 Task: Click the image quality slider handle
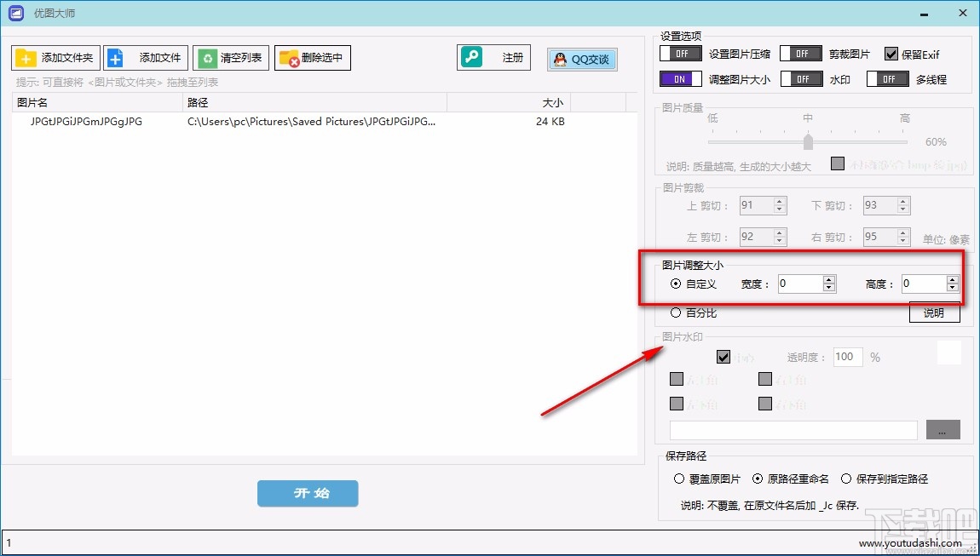pyautogui.click(x=808, y=141)
